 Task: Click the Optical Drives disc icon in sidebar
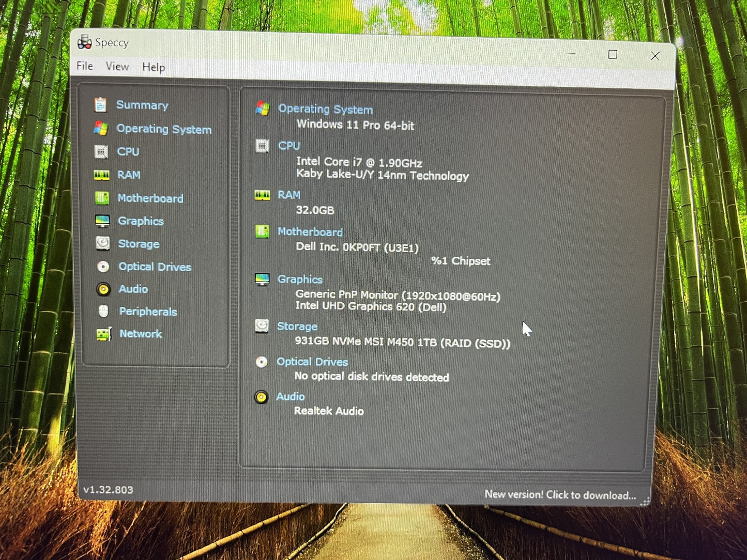coord(103,267)
